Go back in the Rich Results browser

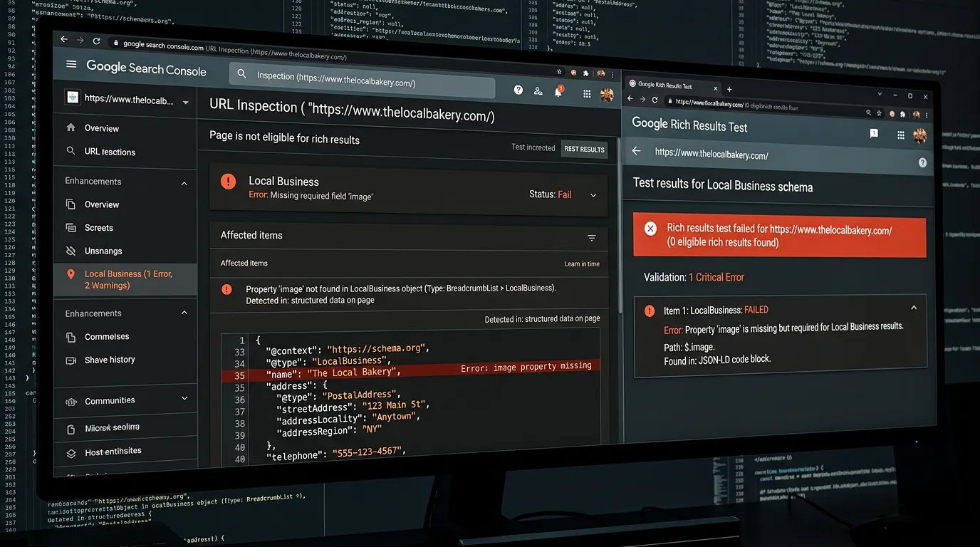click(630, 98)
